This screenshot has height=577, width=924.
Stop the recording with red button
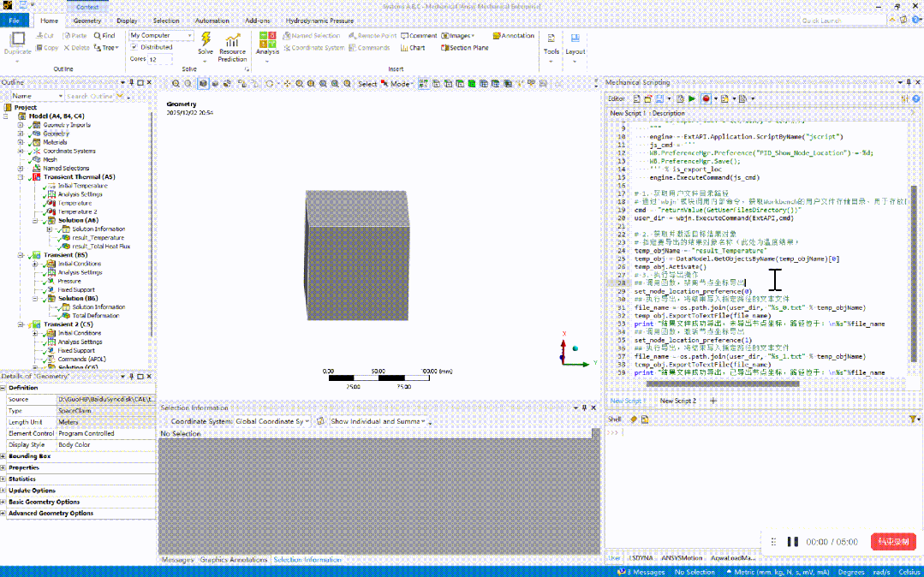click(893, 542)
